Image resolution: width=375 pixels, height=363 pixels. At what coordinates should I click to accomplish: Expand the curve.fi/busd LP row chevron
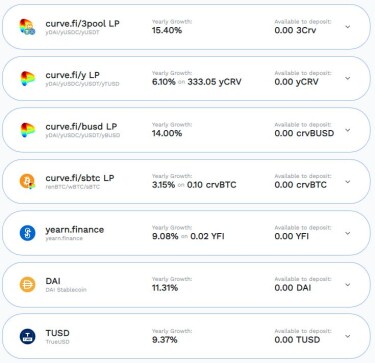pyautogui.click(x=348, y=130)
